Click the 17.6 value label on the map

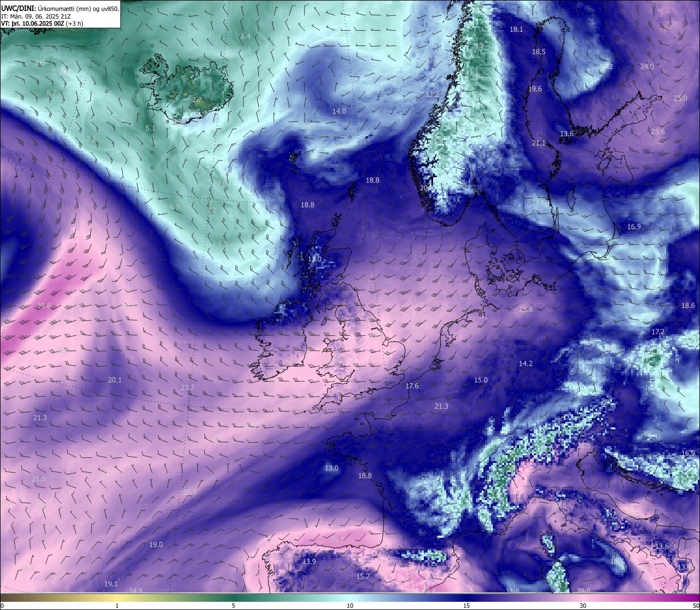412,386
